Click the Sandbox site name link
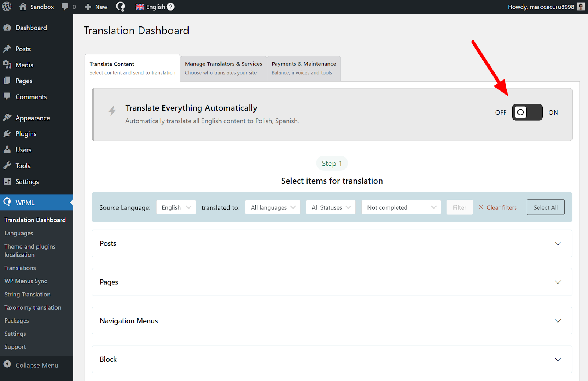The image size is (588, 381). tap(42, 7)
